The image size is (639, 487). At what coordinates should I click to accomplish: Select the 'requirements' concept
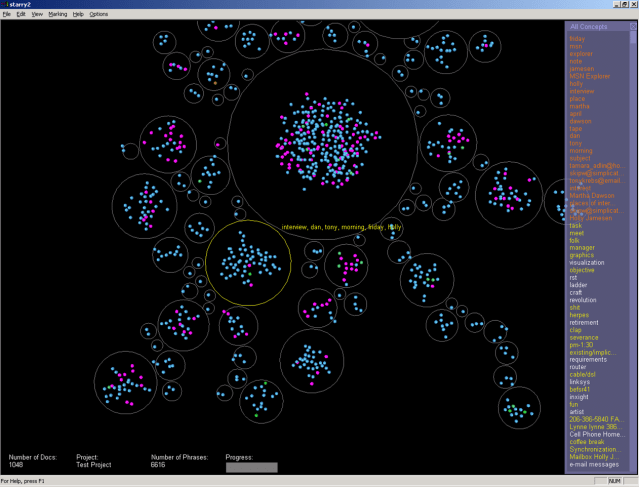pyautogui.click(x=588, y=359)
